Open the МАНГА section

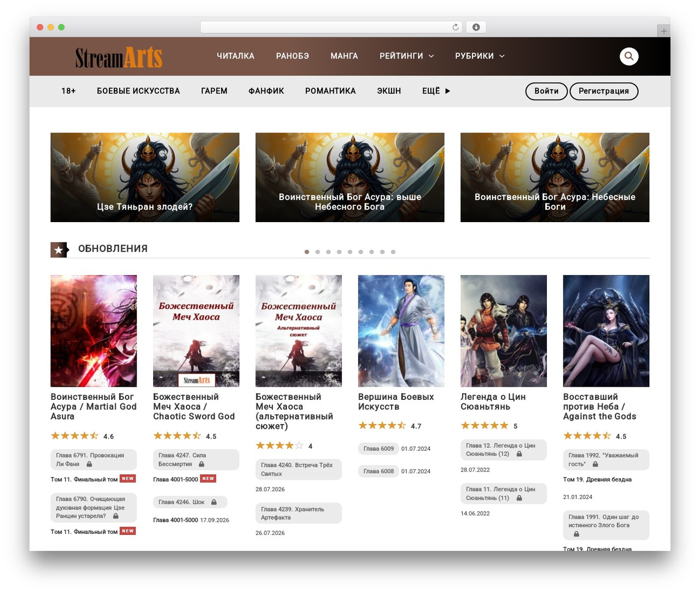coord(344,56)
